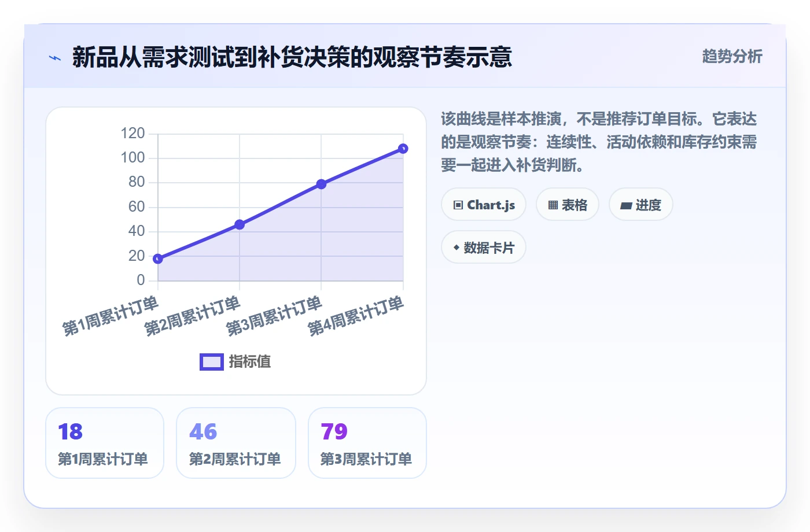Click the chart data point for 第4周累计订单
Image resolution: width=810 pixels, height=532 pixels.
click(x=403, y=149)
